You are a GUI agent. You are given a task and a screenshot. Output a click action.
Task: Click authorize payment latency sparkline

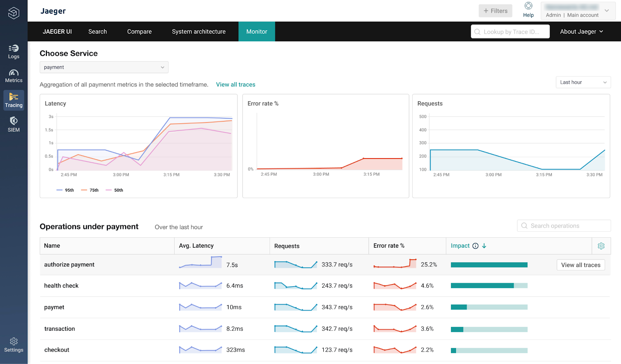200,262
